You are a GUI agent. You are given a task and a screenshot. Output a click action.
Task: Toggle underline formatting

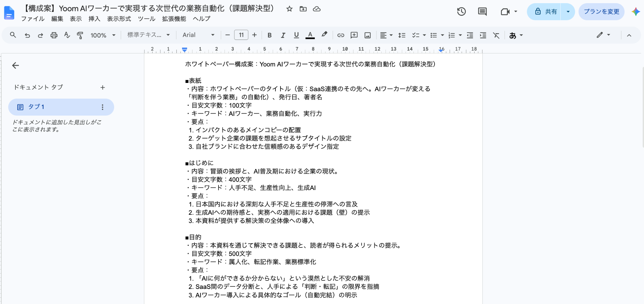coord(296,35)
